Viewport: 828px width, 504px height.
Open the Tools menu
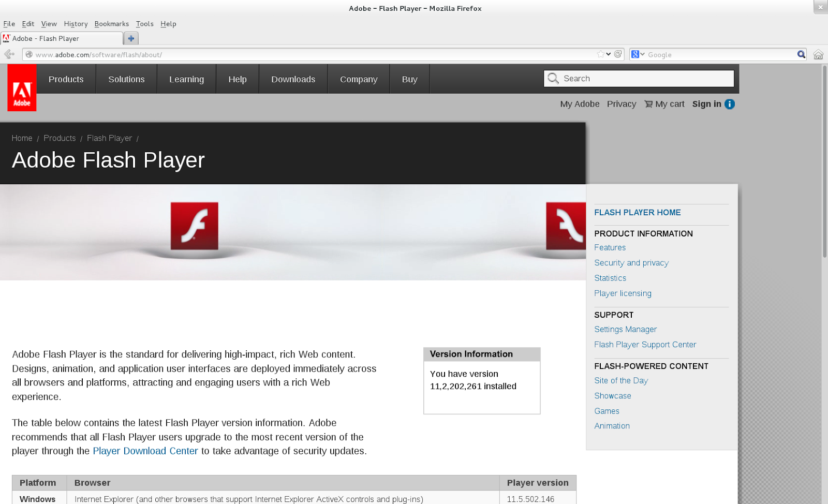point(145,24)
